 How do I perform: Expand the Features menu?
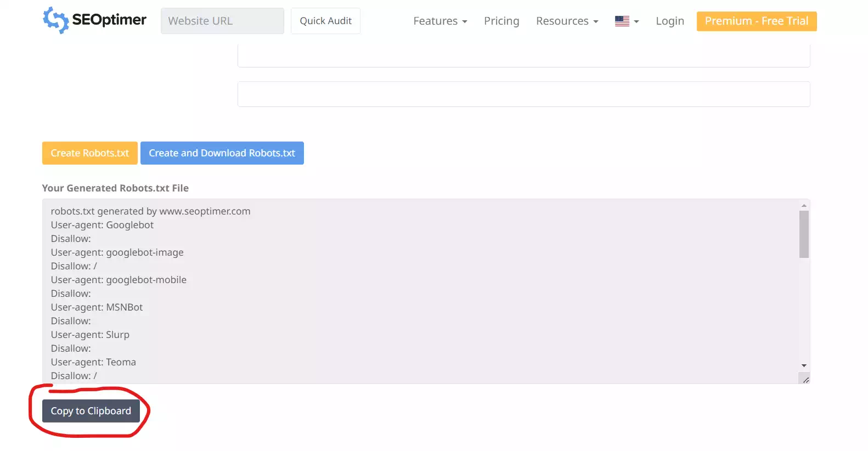pos(440,21)
